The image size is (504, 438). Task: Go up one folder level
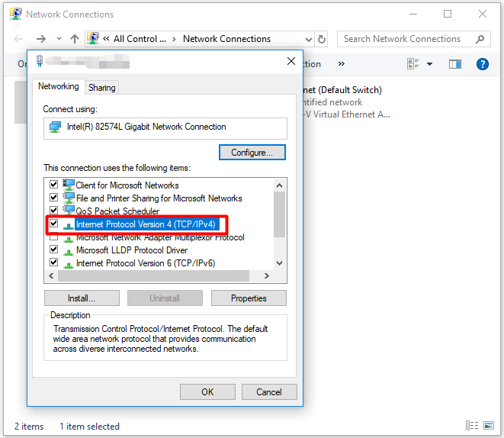75,39
